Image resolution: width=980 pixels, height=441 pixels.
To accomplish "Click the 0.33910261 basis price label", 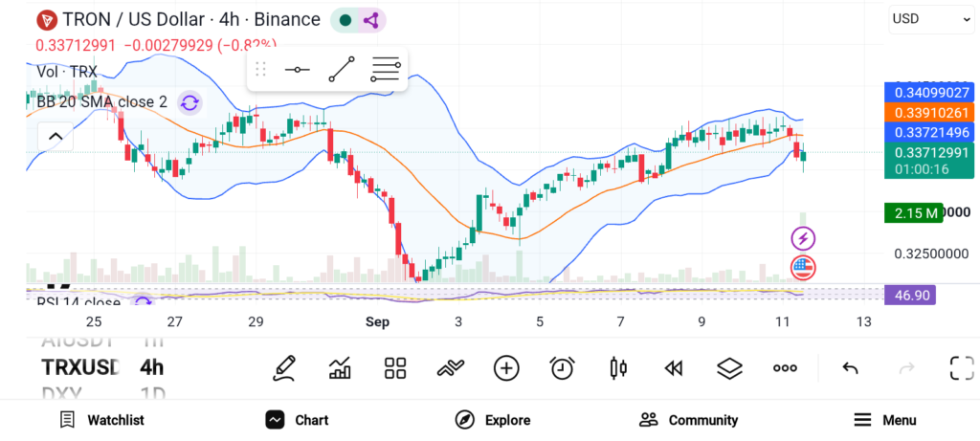I will point(928,113).
